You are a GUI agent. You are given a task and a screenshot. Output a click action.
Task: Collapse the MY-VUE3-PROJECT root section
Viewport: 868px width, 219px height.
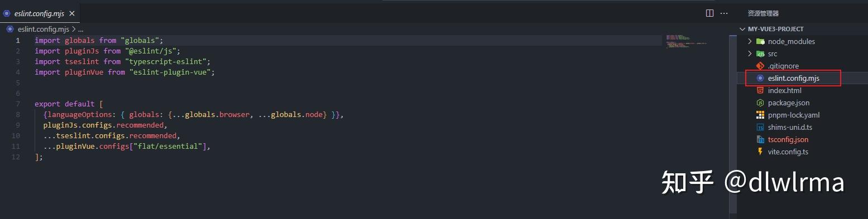[742, 29]
